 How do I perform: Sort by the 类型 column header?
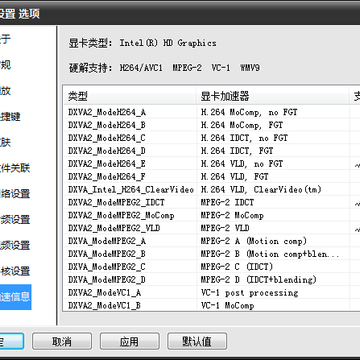coord(130,97)
